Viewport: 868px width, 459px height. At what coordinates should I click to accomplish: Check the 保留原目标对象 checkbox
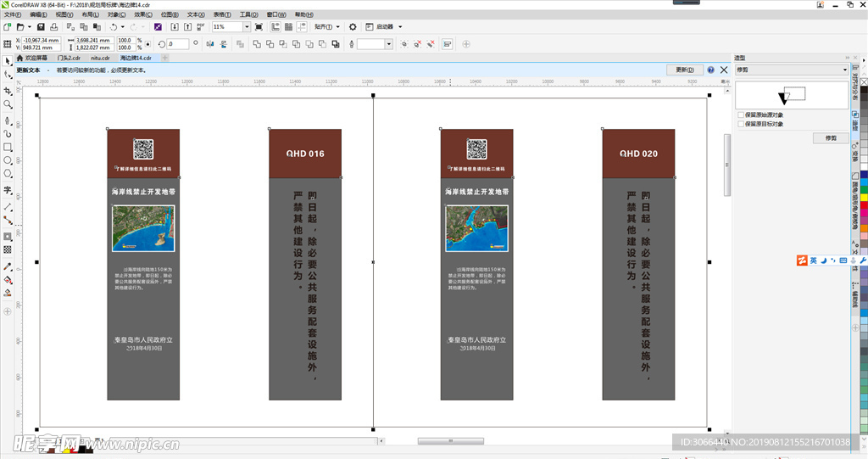point(741,124)
